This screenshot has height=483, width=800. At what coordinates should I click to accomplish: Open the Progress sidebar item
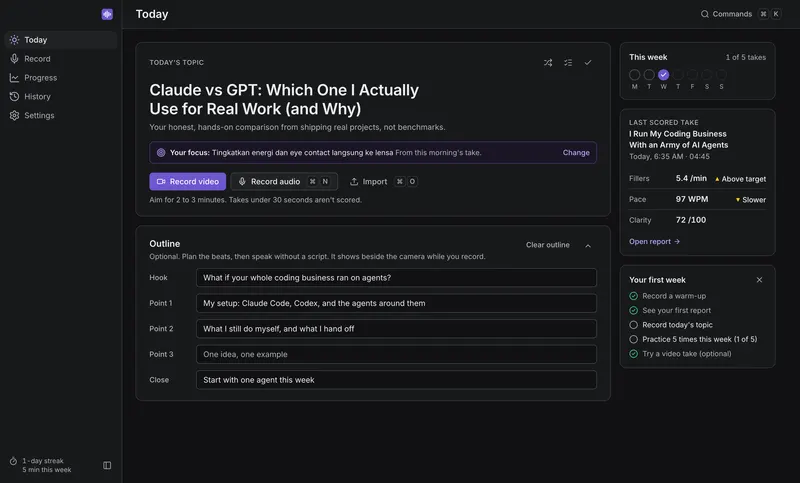tap(61, 78)
